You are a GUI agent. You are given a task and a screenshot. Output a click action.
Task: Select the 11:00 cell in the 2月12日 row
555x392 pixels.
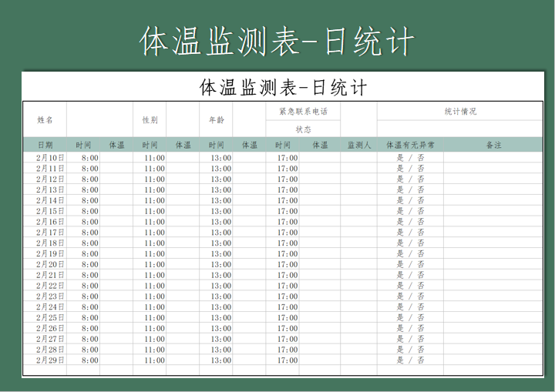[x=150, y=179]
